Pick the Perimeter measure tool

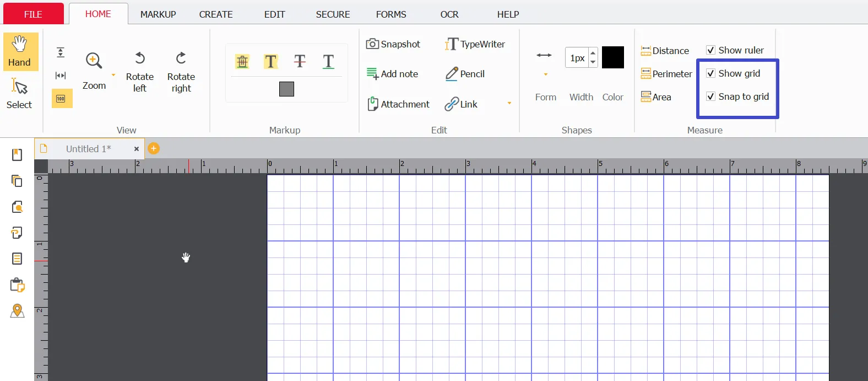click(666, 74)
